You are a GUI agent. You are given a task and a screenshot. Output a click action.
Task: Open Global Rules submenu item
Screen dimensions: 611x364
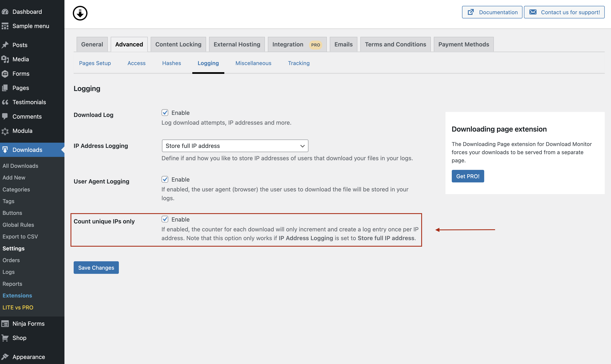coord(18,225)
